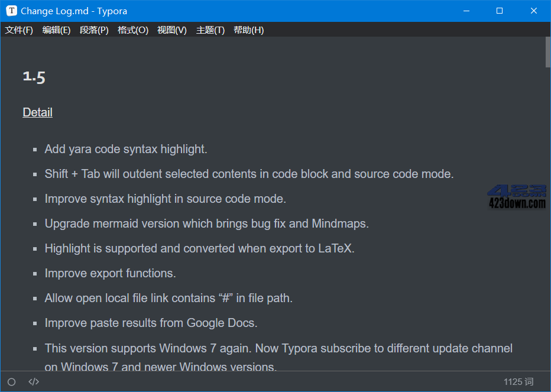
Task: Click the bullet about mermaid upgrade
Action: click(206, 223)
